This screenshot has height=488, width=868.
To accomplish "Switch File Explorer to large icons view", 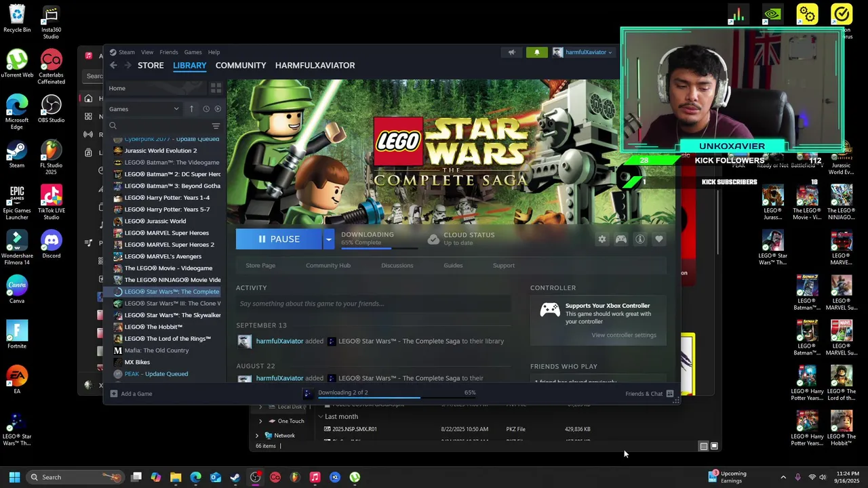I will 714,446.
